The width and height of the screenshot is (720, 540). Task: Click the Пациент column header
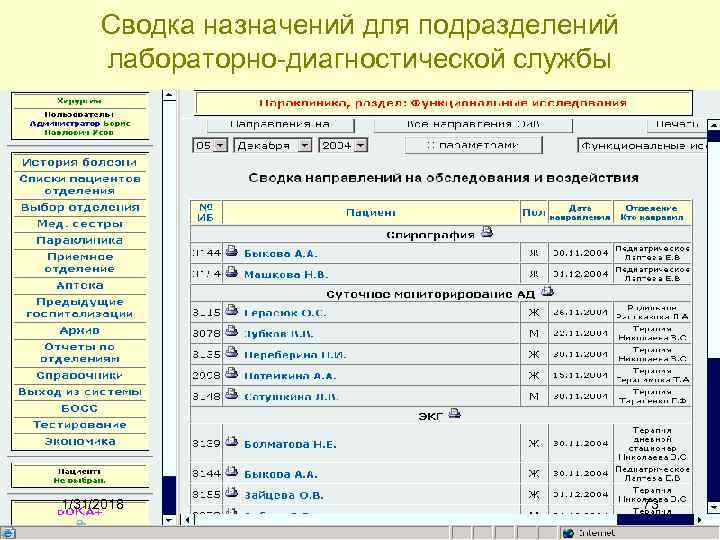pos(371,213)
